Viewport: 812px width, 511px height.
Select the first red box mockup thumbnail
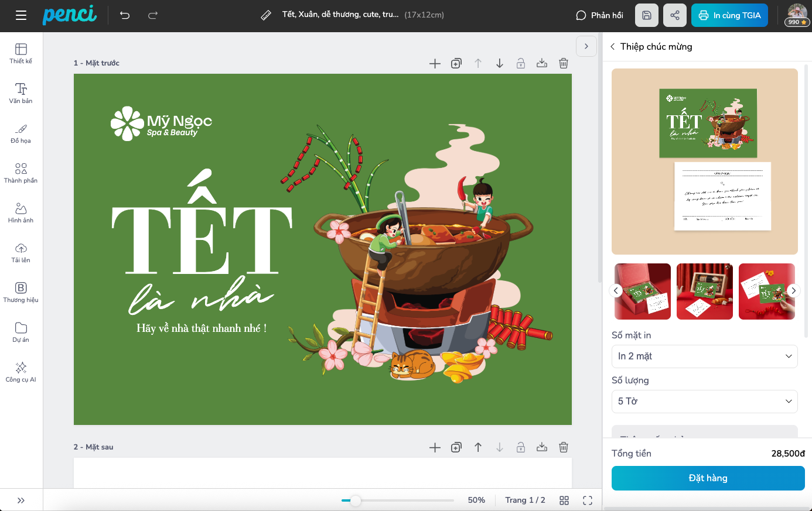click(643, 291)
